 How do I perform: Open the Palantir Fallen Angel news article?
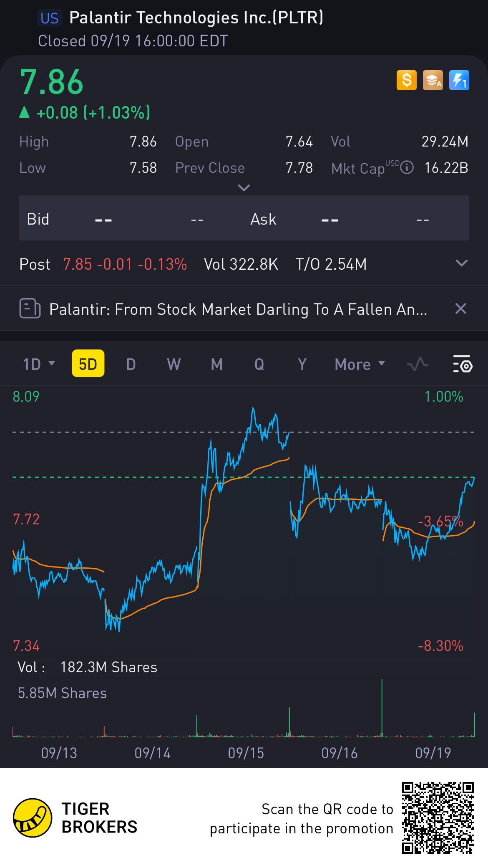coord(238,309)
